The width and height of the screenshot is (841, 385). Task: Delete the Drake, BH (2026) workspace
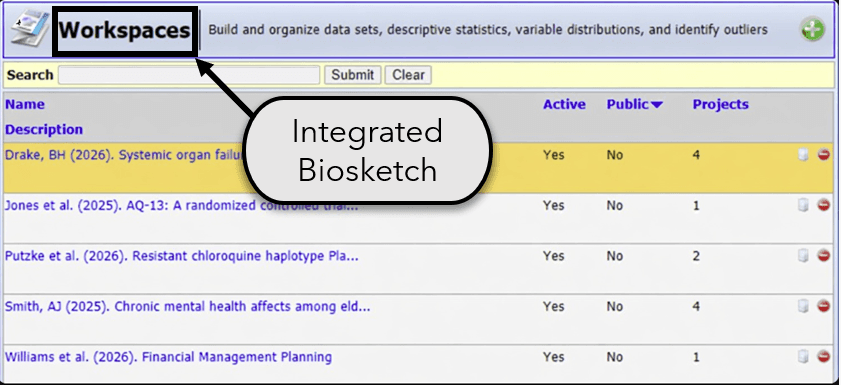[823, 155]
